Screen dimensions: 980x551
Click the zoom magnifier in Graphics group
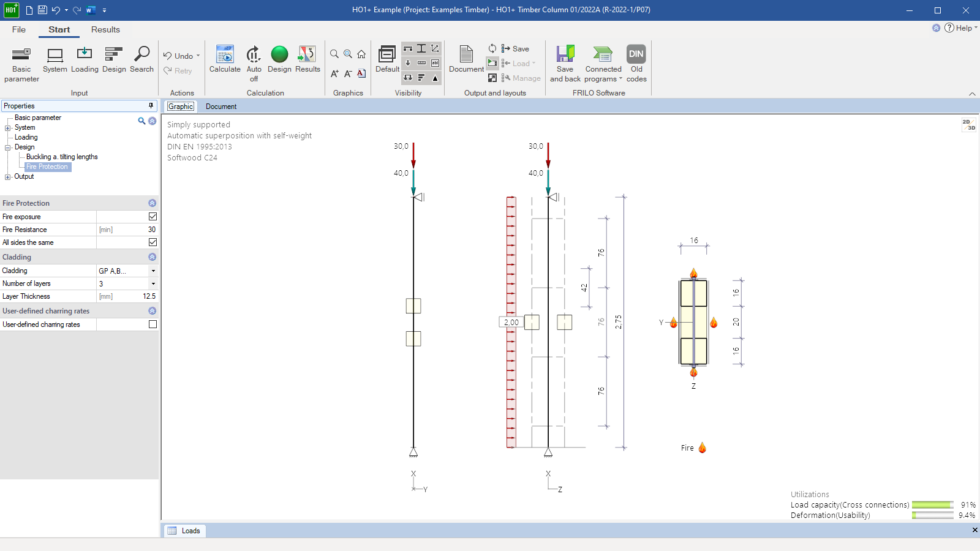[334, 54]
